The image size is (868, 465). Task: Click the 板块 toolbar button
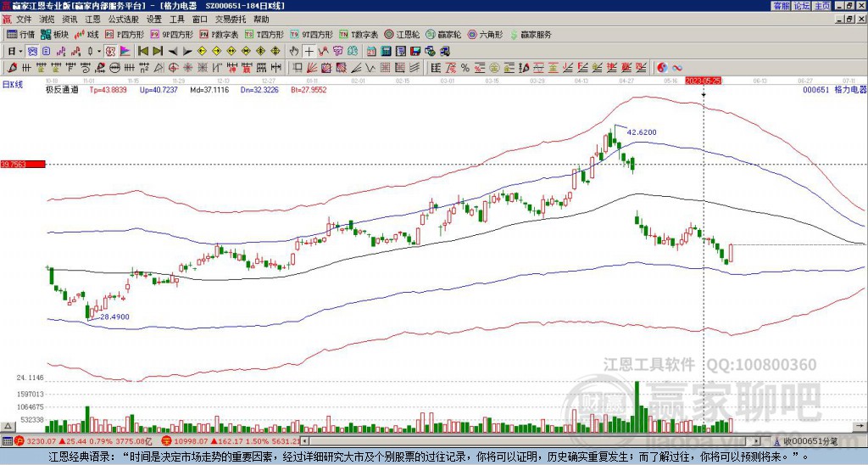point(54,34)
